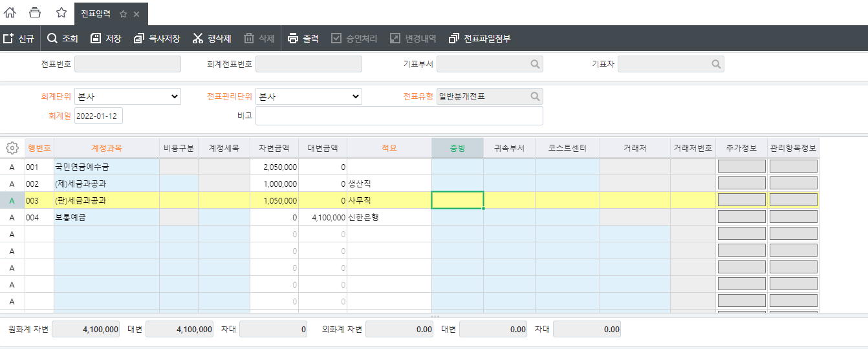The height and width of the screenshot is (349, 868).
Task: Click the 사무직 description cell
Action: point(389,200)
